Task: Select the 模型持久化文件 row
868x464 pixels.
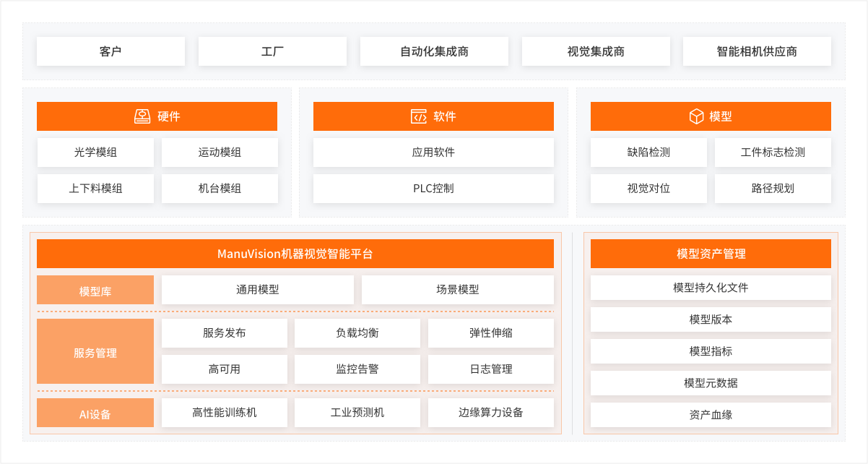Action: (711, 288)
